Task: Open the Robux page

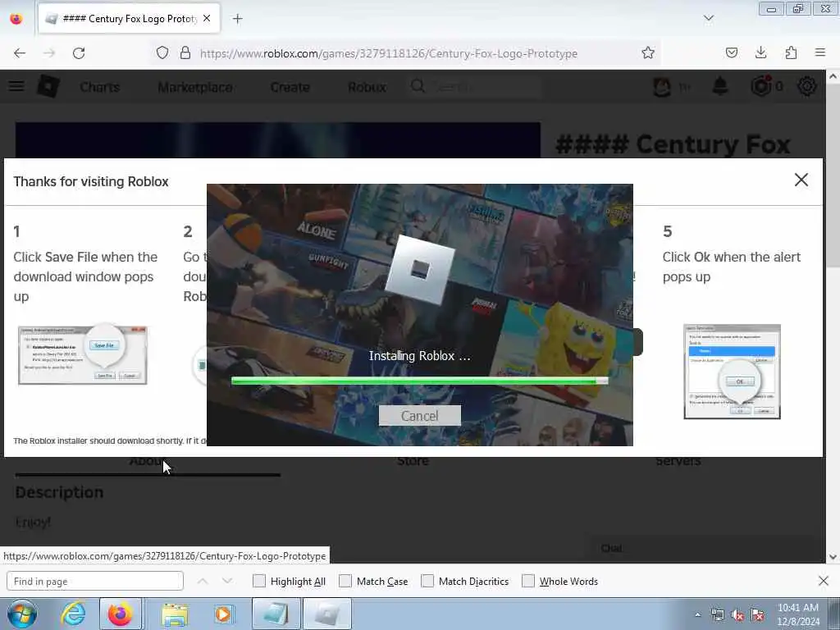Action: (367, 87)
